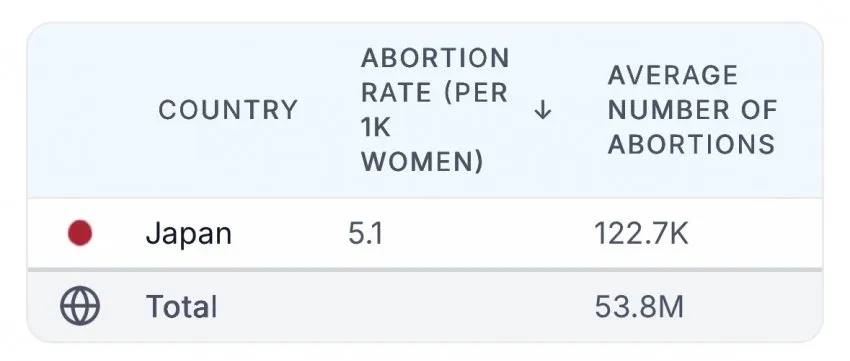This screenshot has height=361, width=850.
Task: Select the 5.1 abortion rate value
Action: (366, 234)
